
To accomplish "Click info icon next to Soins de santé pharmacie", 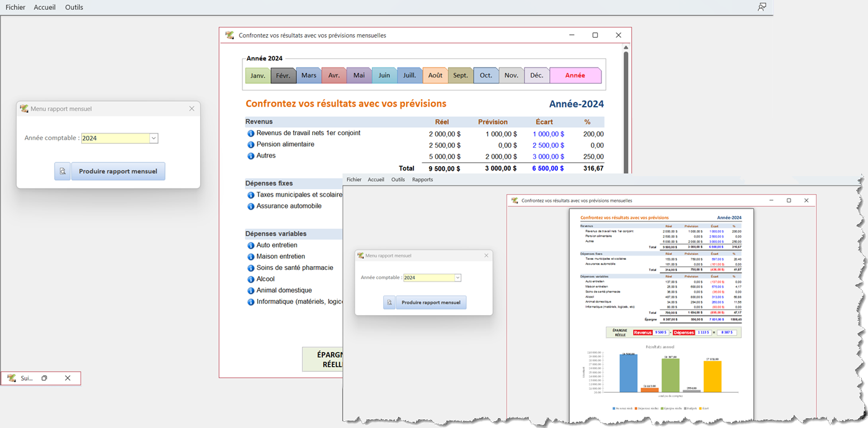I will tap(250, 268).
